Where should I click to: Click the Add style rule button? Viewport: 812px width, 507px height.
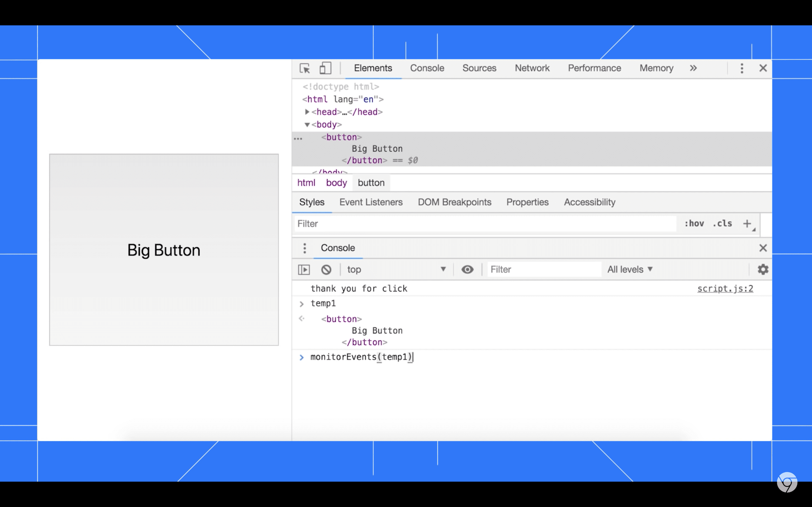(x=747, y=223)
